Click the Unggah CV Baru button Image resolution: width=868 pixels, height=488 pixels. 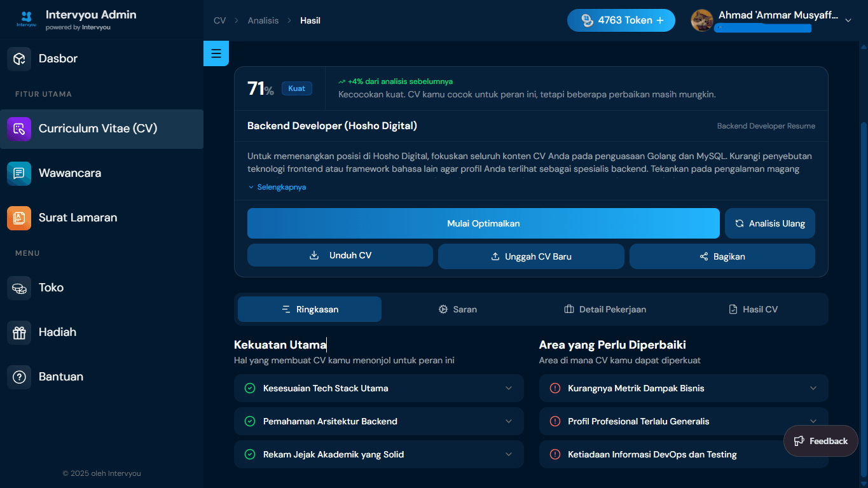(531, 256)
